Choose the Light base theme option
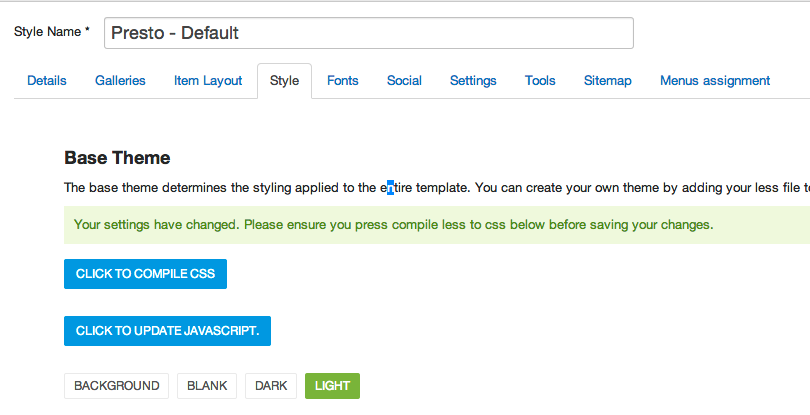The width and height of the screenshot is (810, 415). coord(332,386)
